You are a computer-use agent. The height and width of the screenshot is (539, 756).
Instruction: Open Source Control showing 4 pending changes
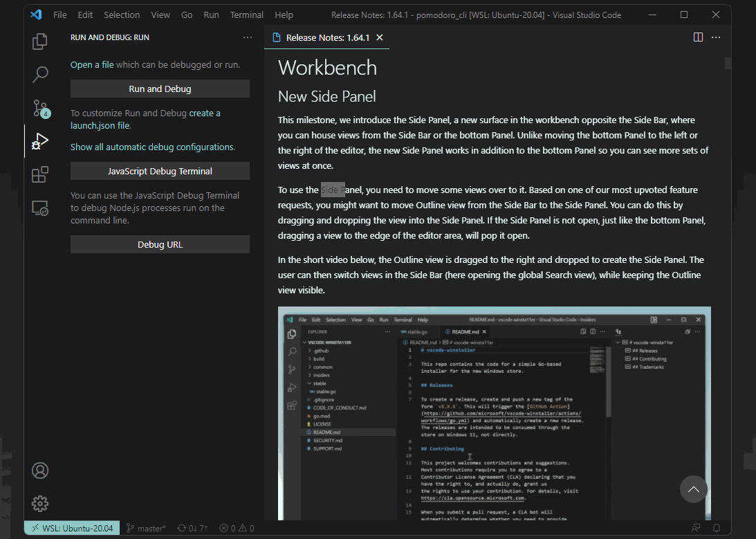coord(39,109)
